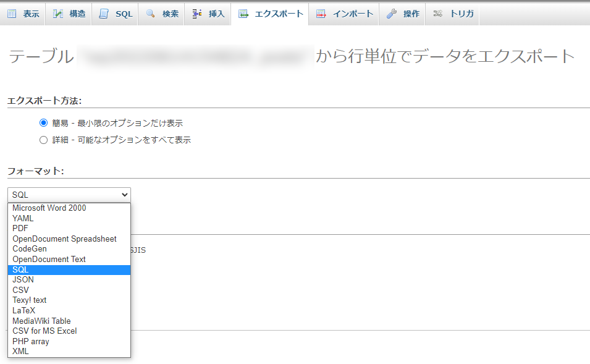Image resolution: width=590 pixels, height=364 pixels.
Task: Select CSV for MS Excel option
Action: [44, 331]
